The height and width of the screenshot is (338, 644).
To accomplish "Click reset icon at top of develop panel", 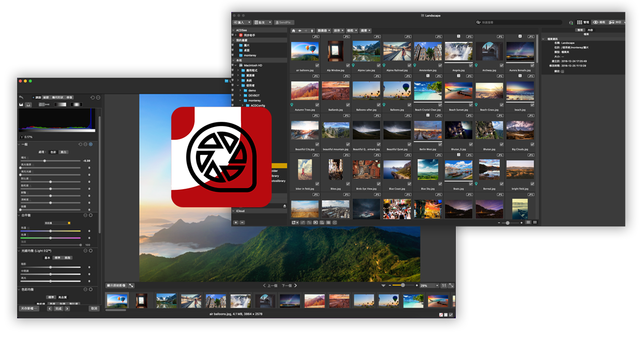I will pyautogui.click(x=92, y=97).
